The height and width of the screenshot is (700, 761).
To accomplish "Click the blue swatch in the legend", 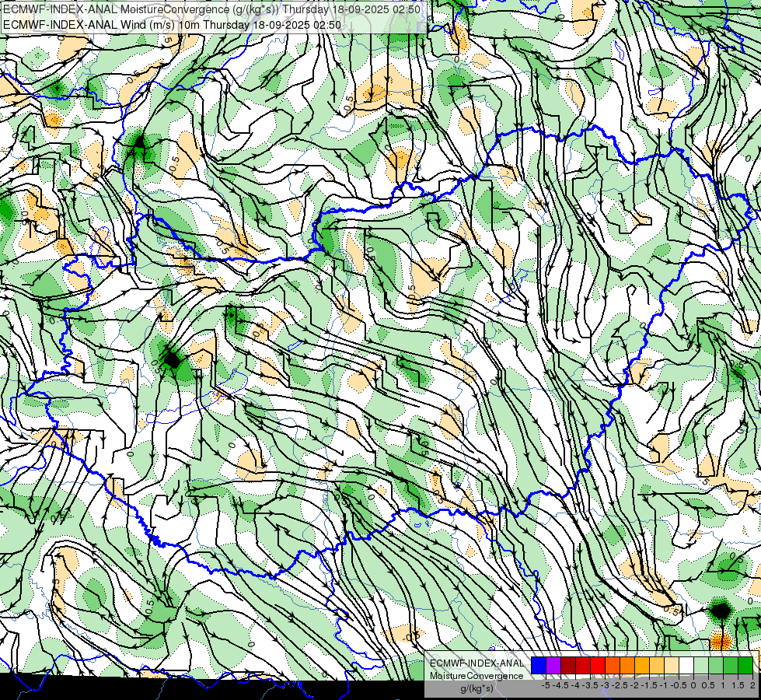I will pyautogui.click(x=538, y=666).
